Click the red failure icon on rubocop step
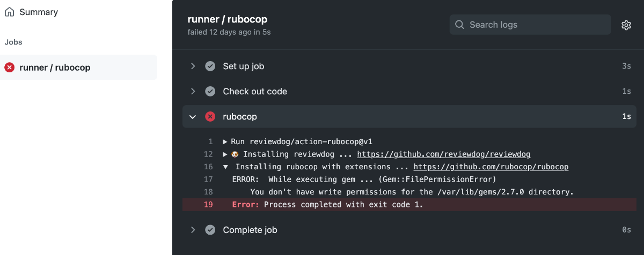The image size is (644, 255). click(210, 117)
